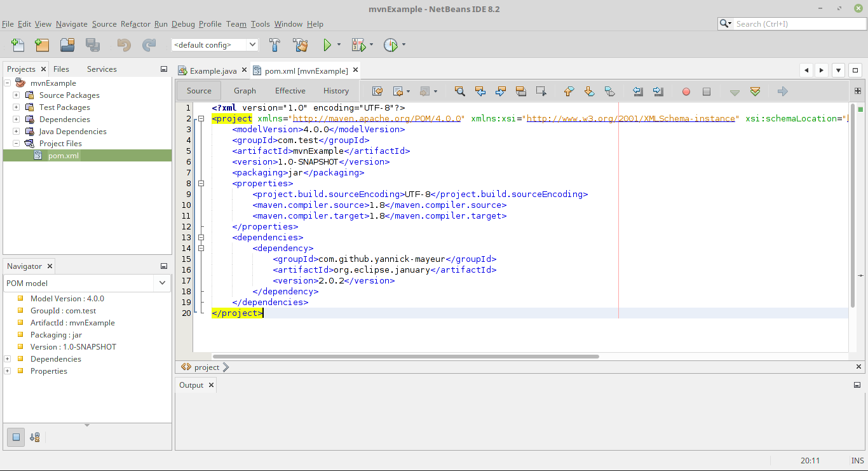
Task: Toggle Bookmark on current line
Action: [x=609, y=92]
